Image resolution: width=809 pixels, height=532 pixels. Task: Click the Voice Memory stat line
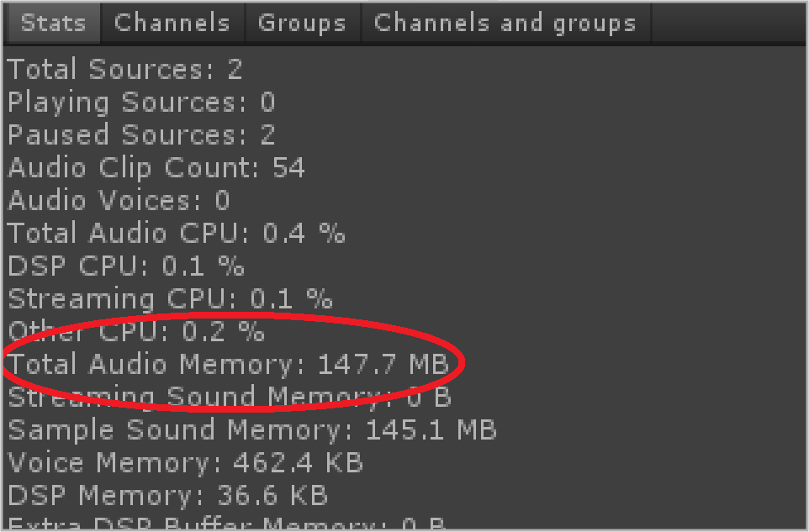pos(185,462)
